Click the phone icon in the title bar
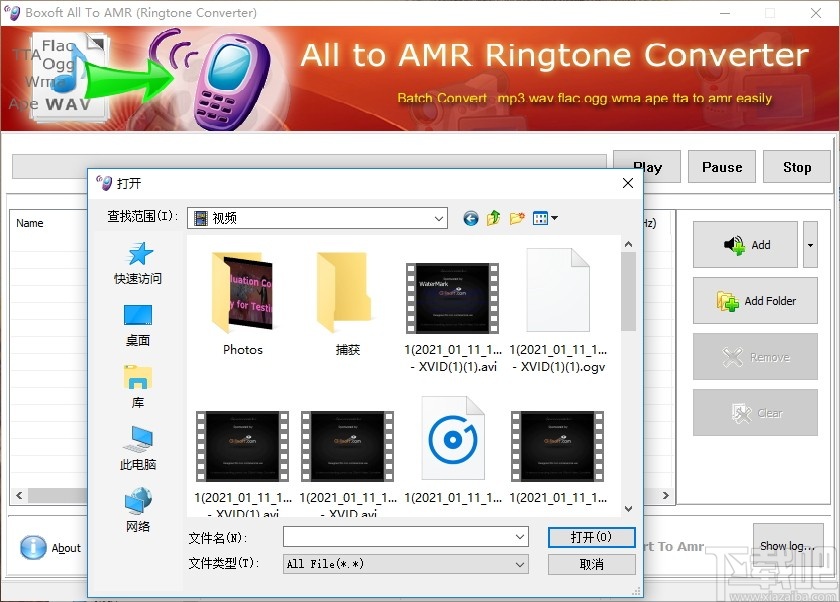 pos(13,13)
